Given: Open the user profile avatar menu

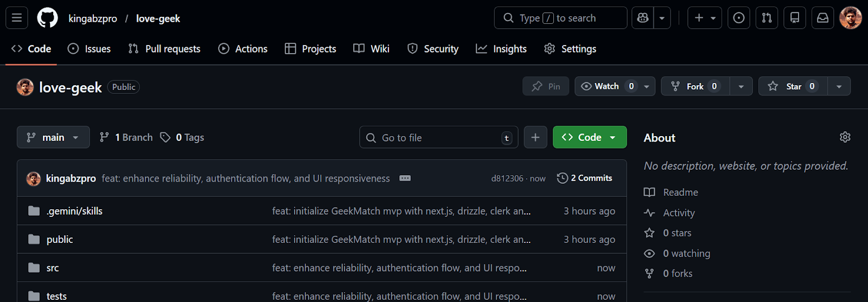Looking at the screenshot, I should [850, 18].
